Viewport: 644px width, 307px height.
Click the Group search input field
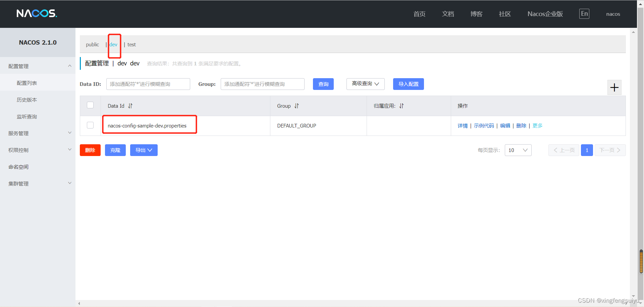(263, 84)
